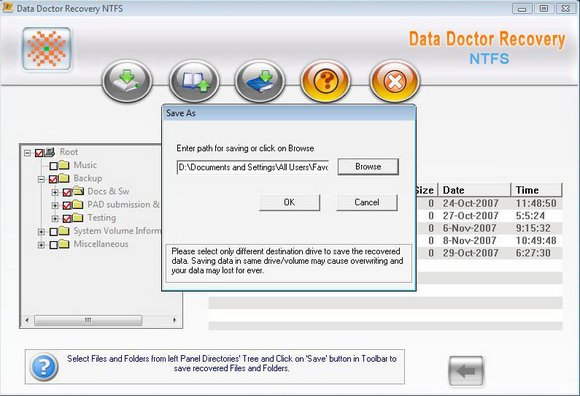Click OK in Save As dialog
The height and width of the screenshot is (396, 580).
289,202
